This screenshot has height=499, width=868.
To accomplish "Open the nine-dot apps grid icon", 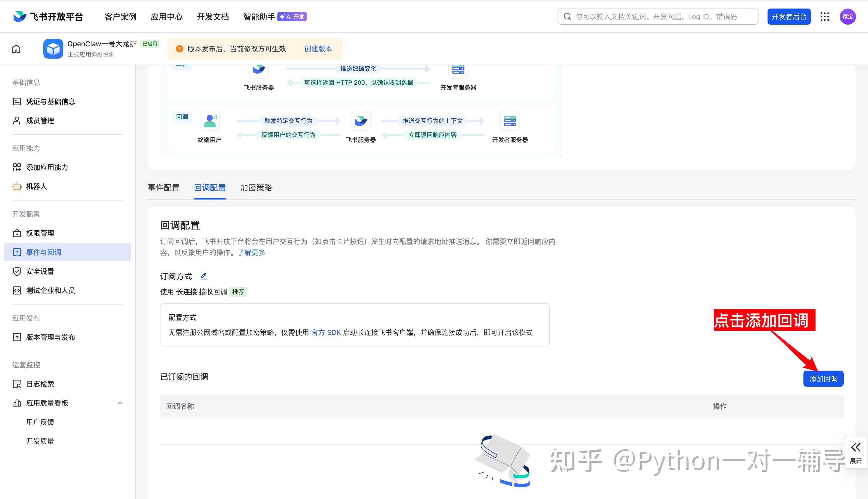I will click(825, 17).
